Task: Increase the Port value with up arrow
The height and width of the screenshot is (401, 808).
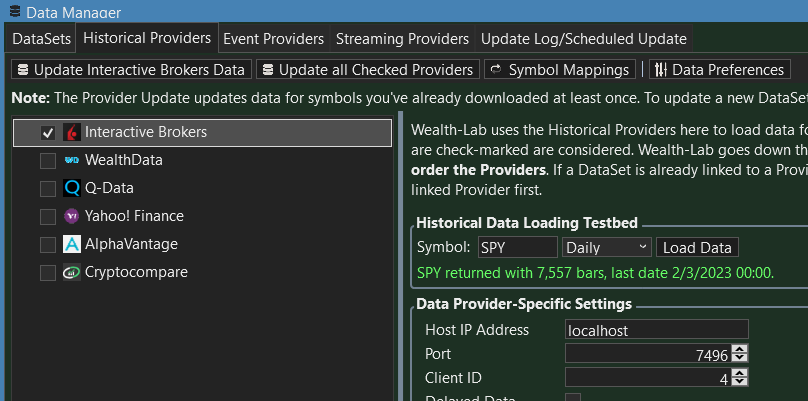Action: (x=739, y=349)
